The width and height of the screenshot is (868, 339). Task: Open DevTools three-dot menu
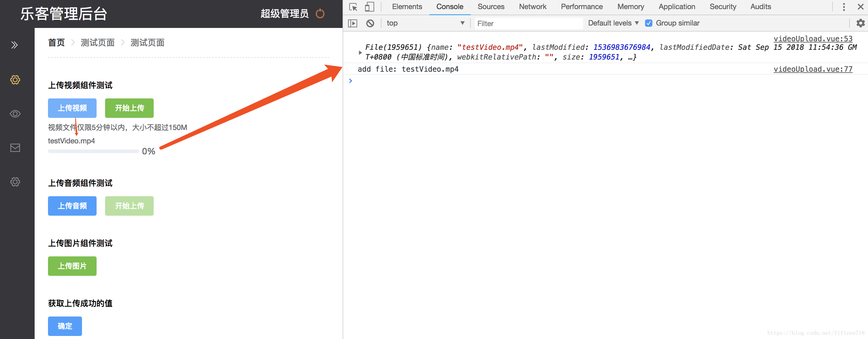[844, 7]
